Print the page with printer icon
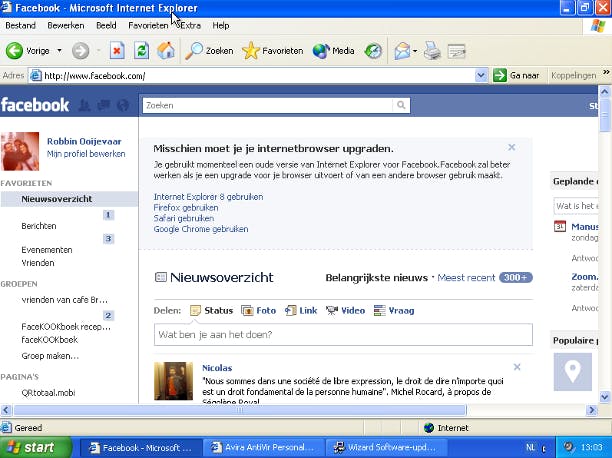This screenshot has width=612, height=458. click(x=432, y=51)
